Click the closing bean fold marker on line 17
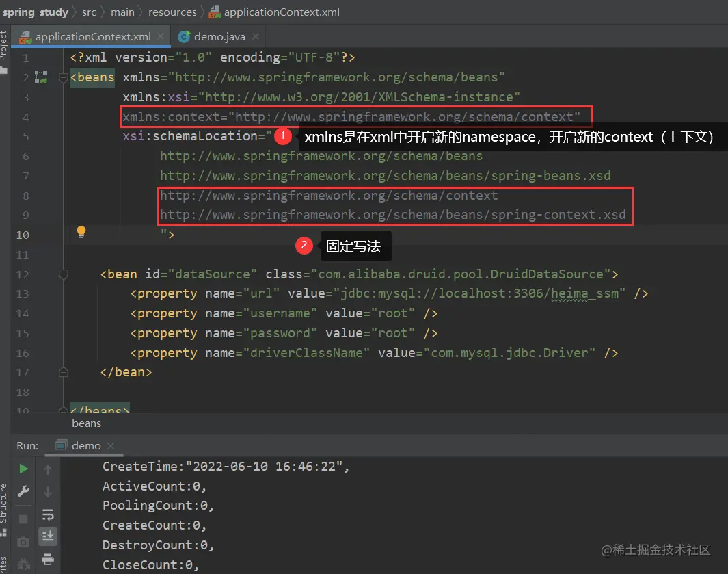This screenshot has width=728, height=574. [64, 372]
